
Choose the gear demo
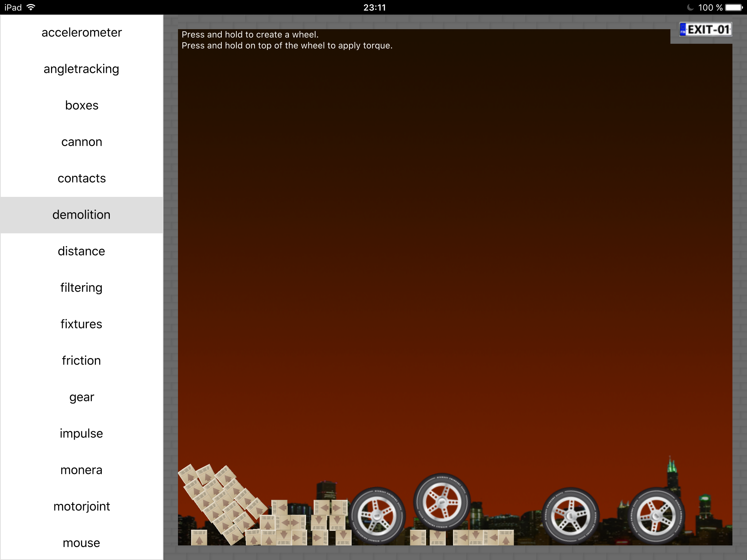coord(82,397)
